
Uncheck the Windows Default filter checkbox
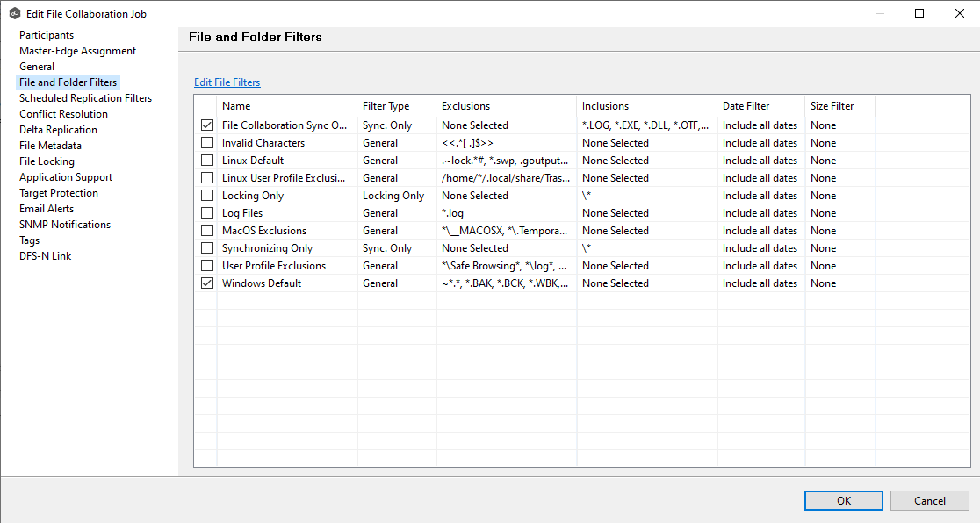pos(206,283)
